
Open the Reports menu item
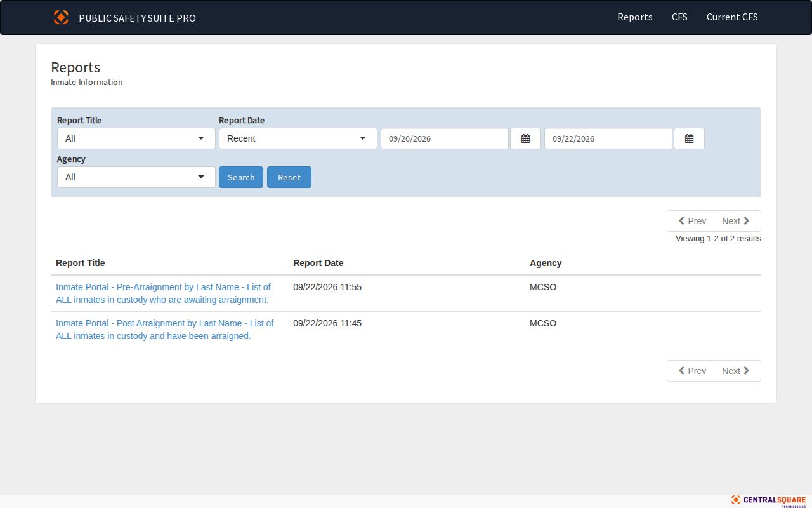click(x=635, y=17)
